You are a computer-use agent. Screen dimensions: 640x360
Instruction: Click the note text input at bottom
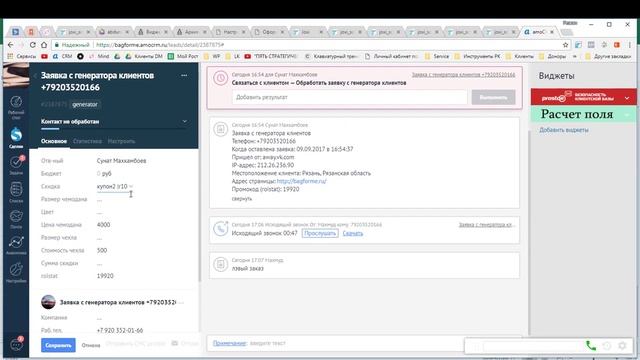tap(355, 343)
